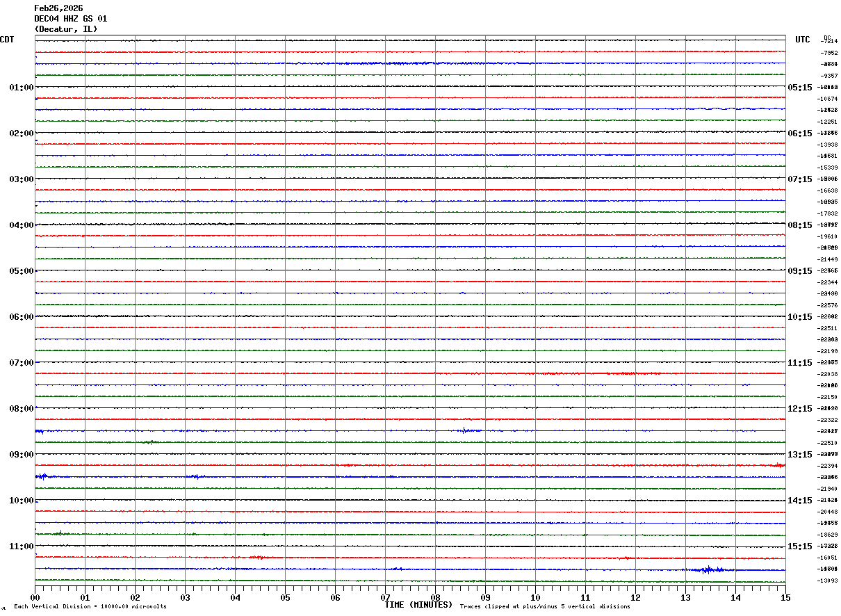Image resolution: width=841 pixels, height=616 pixels.
Task: Click minute tick label 07 on time axis
Action: (385, 597)
